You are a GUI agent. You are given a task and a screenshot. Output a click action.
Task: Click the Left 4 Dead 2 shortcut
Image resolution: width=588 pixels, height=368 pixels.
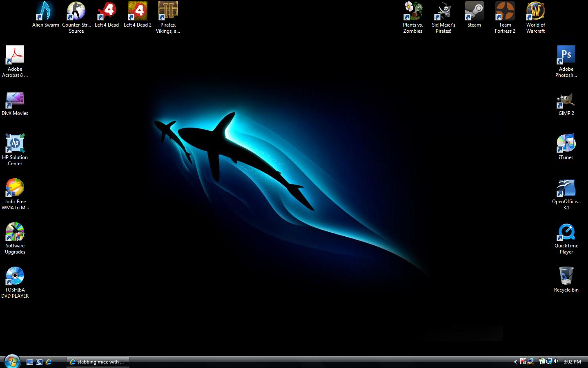138,11
